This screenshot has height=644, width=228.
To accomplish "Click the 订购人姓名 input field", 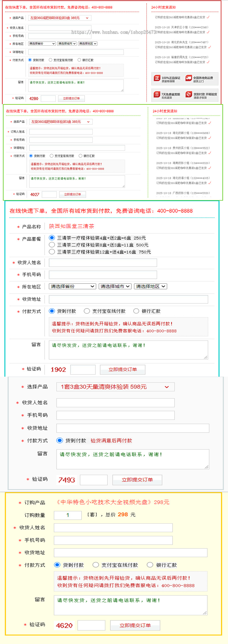I will coord(61,132).
